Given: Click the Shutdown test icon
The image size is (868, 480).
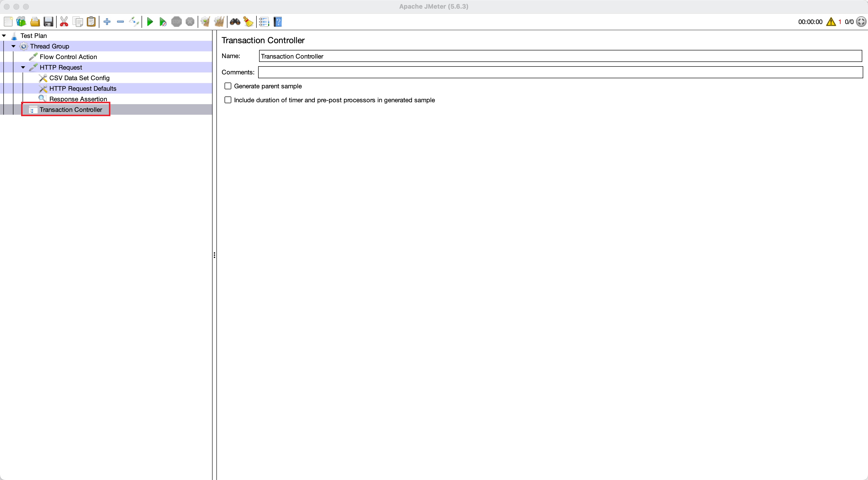Looking at the screenshot, I should coord(190,22).
